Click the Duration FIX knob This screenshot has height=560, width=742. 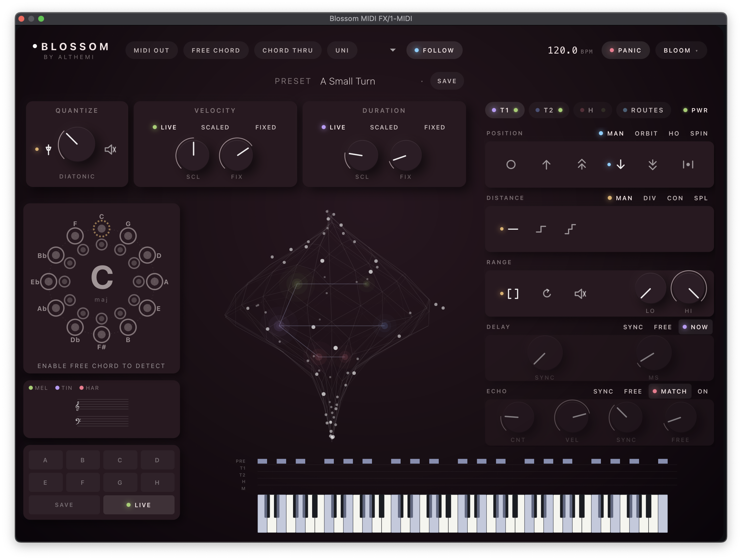406,156
